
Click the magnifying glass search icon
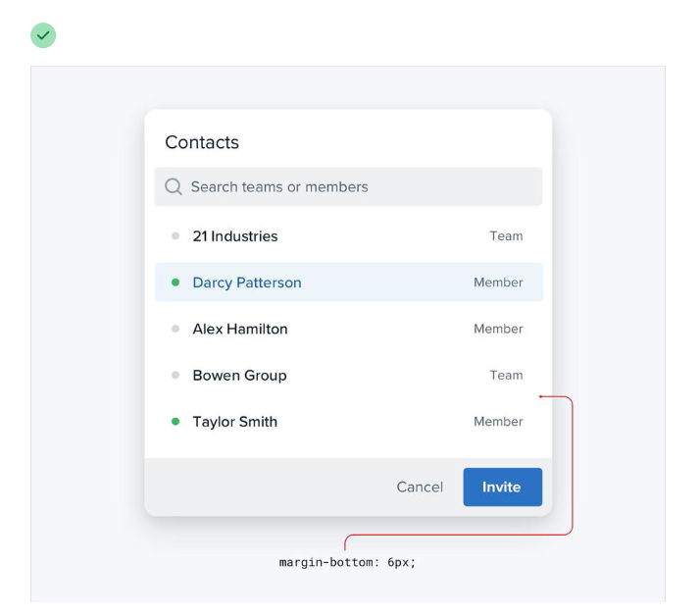coord(174,186)
